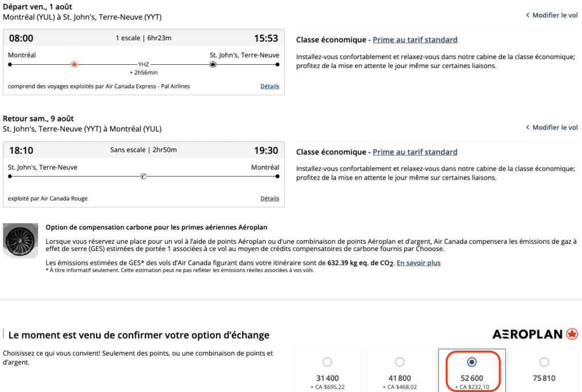The image size is (582, 392).
Task: Open Modifier le vol for the return flight
Action: point(552,127)
